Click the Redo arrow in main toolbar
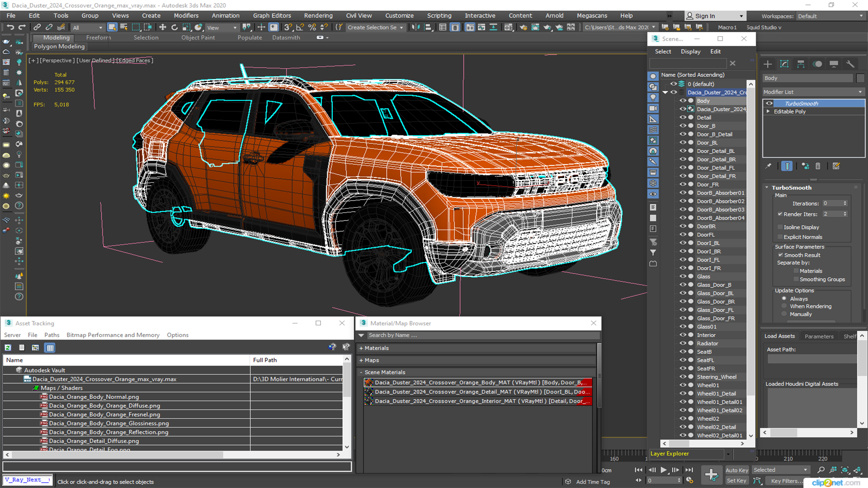This screenshot has height=488, width=868. (x=22, y=27)
